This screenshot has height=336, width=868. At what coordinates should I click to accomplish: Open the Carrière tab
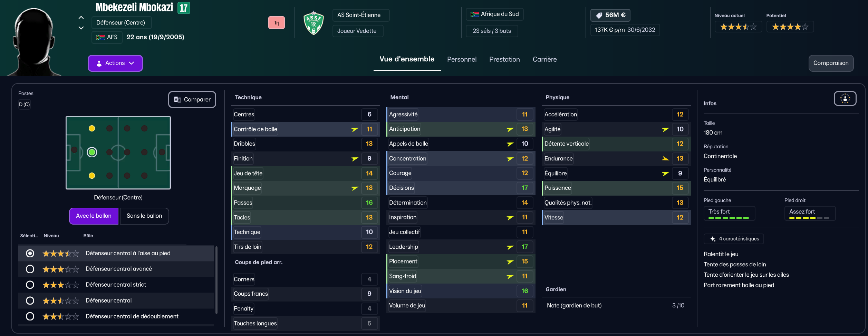(544, 59)
